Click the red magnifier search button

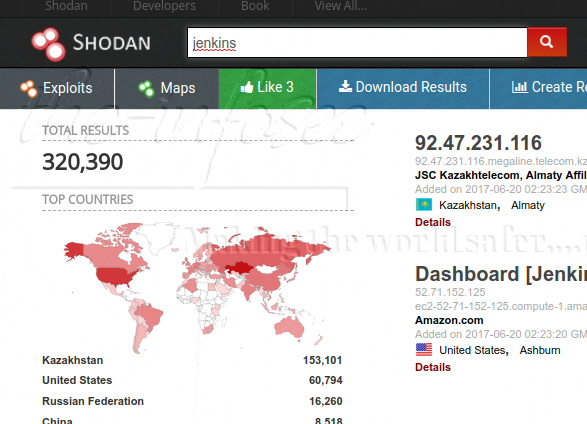coord(547,42)
